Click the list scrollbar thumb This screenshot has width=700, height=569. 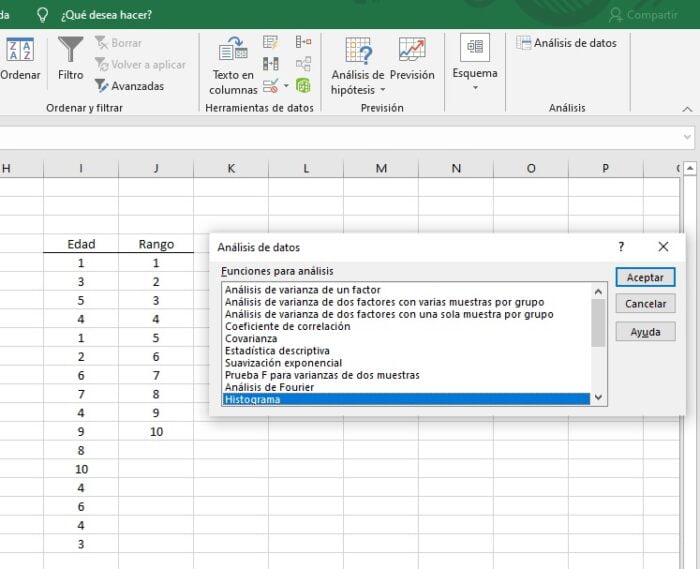(x=598, y=323)
